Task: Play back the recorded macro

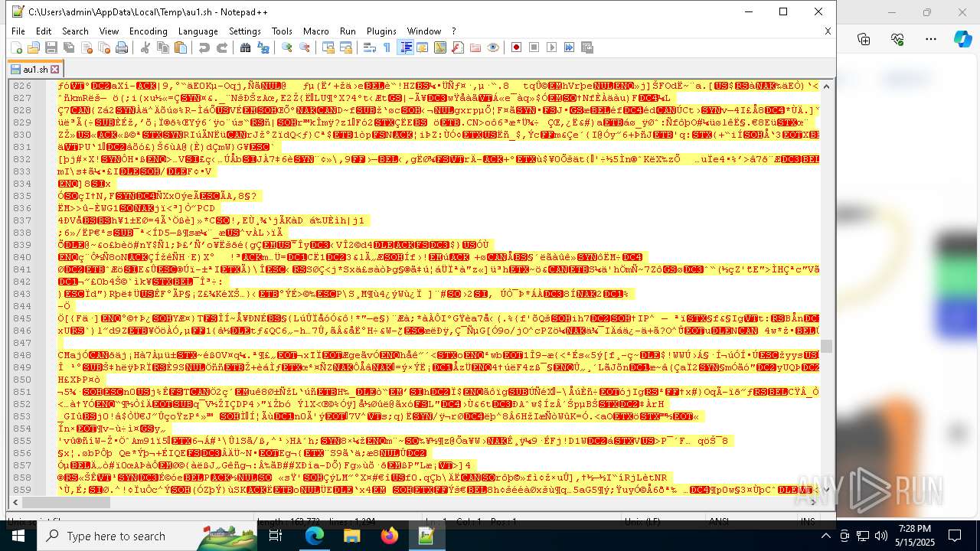Action: pos(552,47)
